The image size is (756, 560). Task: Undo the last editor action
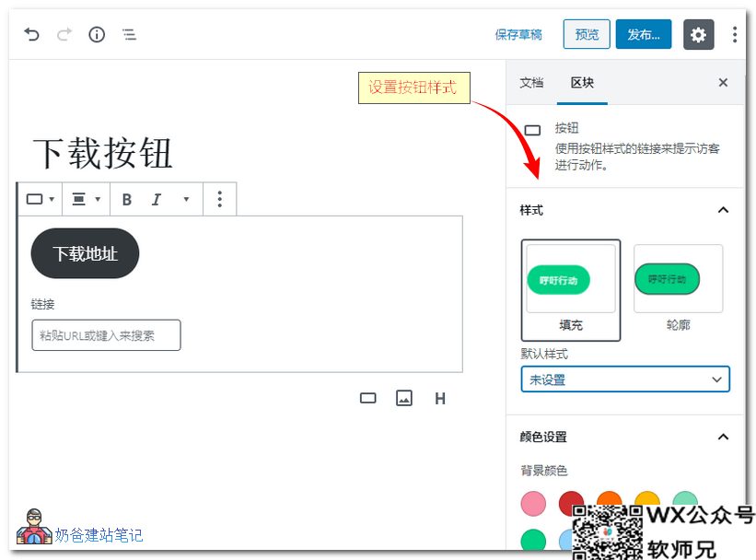(x=32, y=35)
